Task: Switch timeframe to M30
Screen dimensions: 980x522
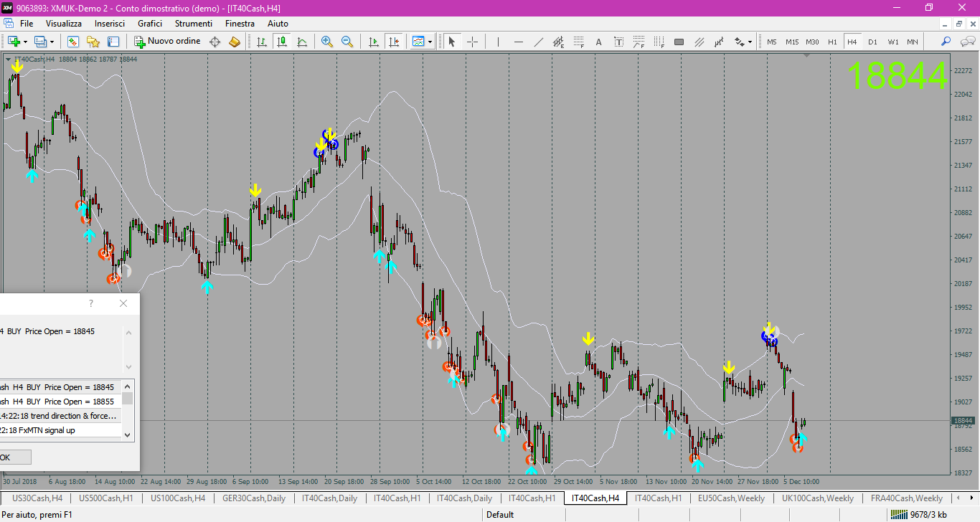Action: [x=812, y=42]
